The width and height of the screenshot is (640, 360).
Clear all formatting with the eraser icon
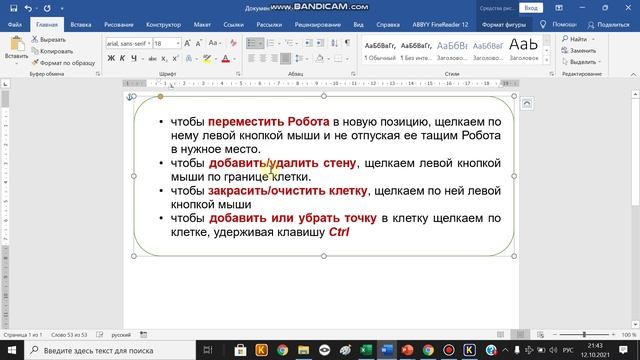[233, 43]
